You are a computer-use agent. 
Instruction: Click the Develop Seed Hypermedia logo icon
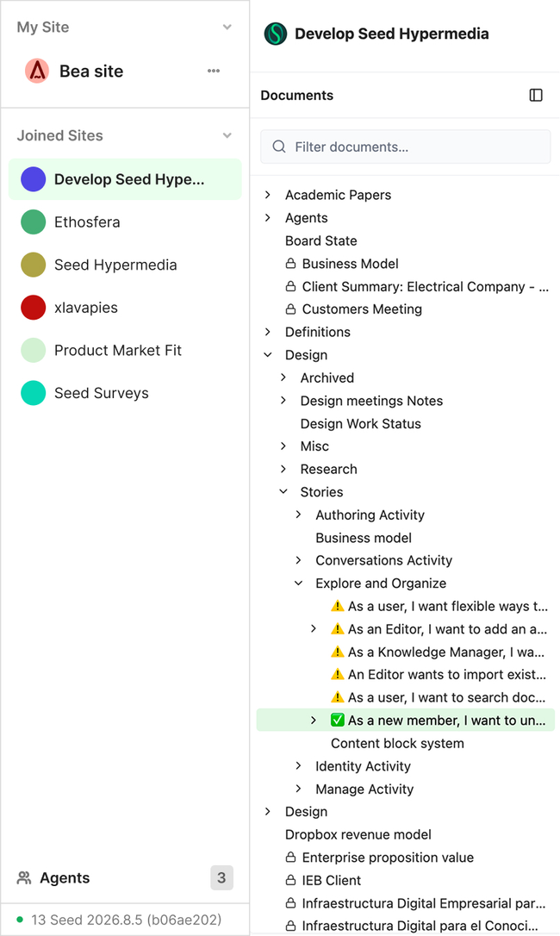pos(275,34)
